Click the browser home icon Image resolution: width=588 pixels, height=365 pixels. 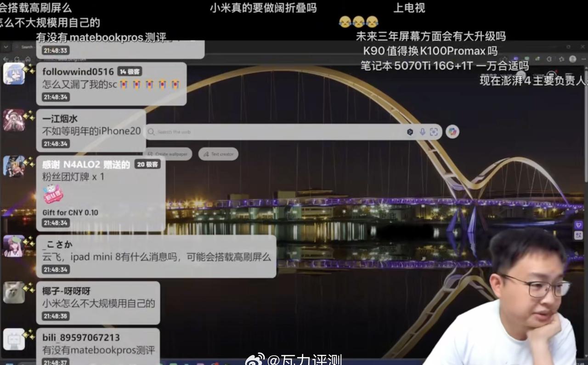[28, 59]
